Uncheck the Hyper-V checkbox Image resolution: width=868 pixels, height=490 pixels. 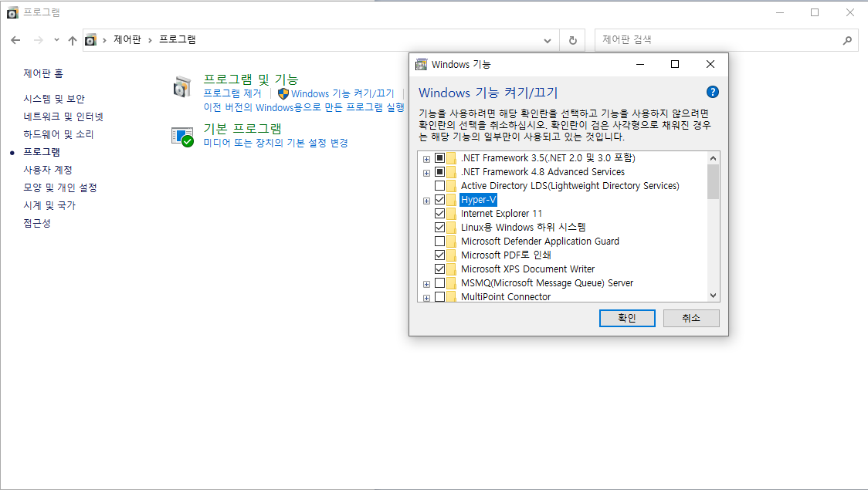point(439,199)
